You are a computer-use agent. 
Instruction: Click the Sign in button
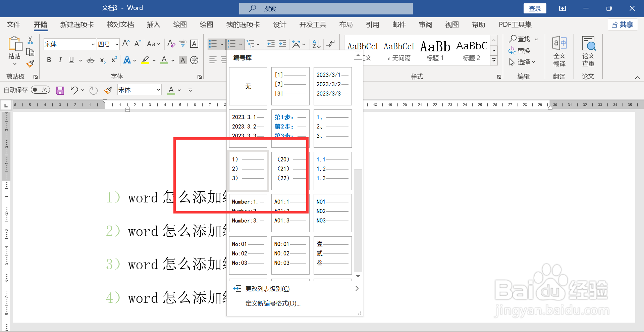535,8
